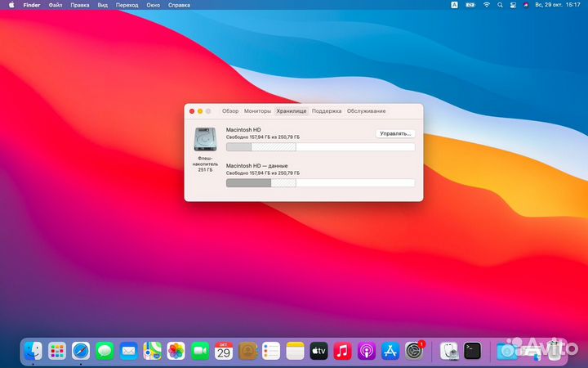Open Notes from the Dock
This screenshot has height=368, width=588.
[295, 352]
